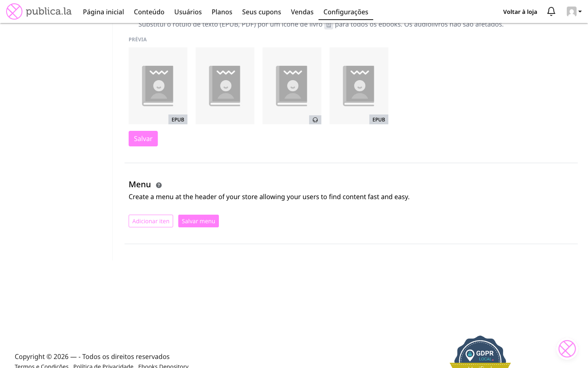Click the Salvar button

click(143, 139)
